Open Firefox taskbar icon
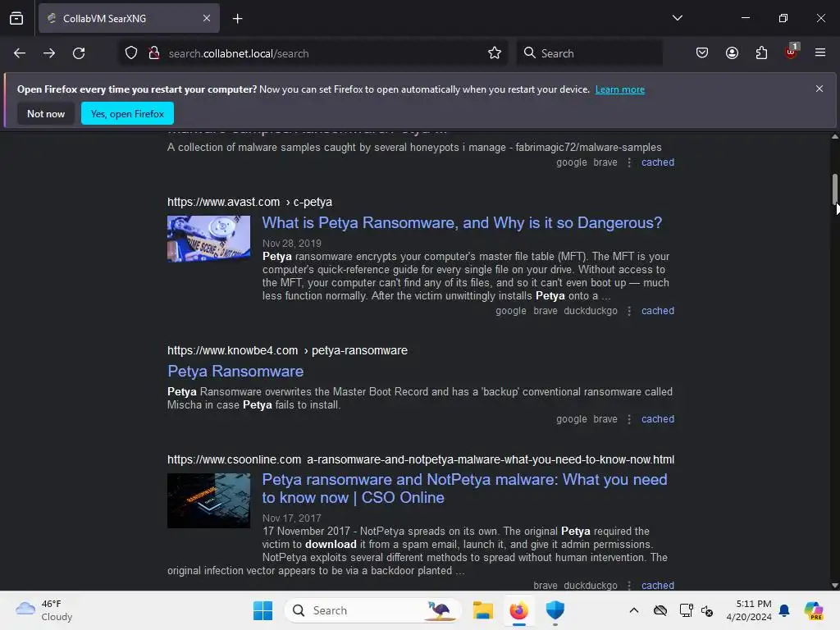 click(x=518, y=610)
